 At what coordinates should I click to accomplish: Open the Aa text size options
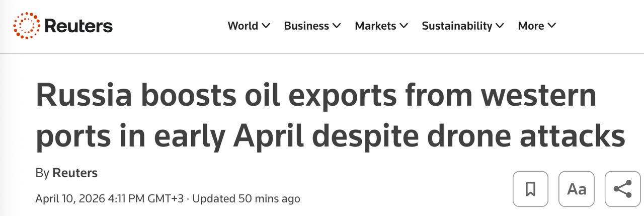tap(577, 189)
